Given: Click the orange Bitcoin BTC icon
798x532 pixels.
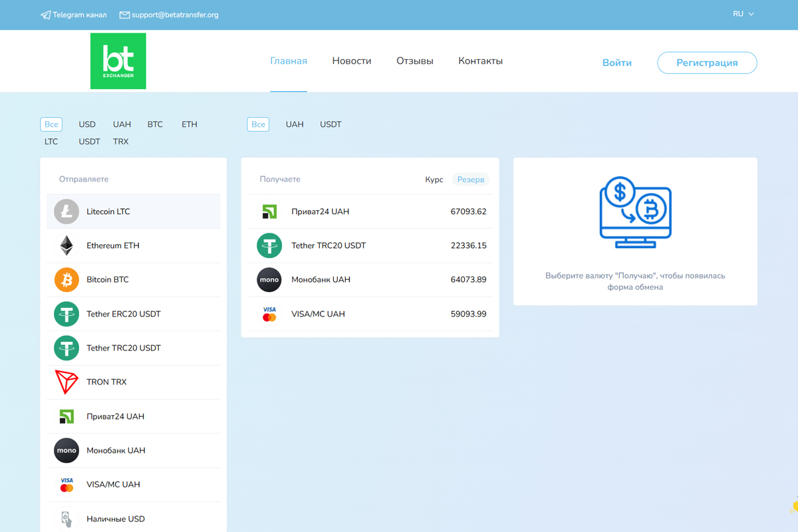Looking at the screenshot, I should pos(66,280).
